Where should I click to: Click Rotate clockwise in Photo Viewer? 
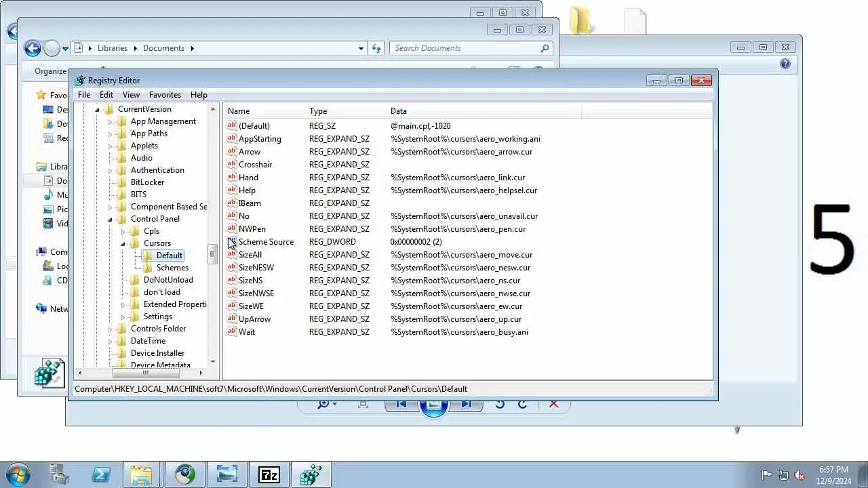coord(522,404)
